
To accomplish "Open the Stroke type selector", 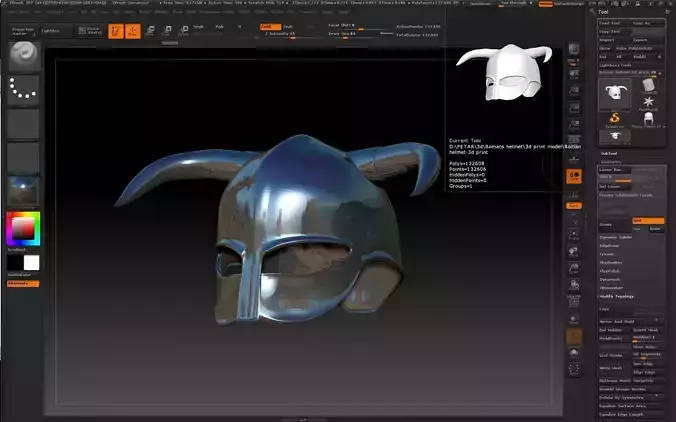I will click(24, 90).
